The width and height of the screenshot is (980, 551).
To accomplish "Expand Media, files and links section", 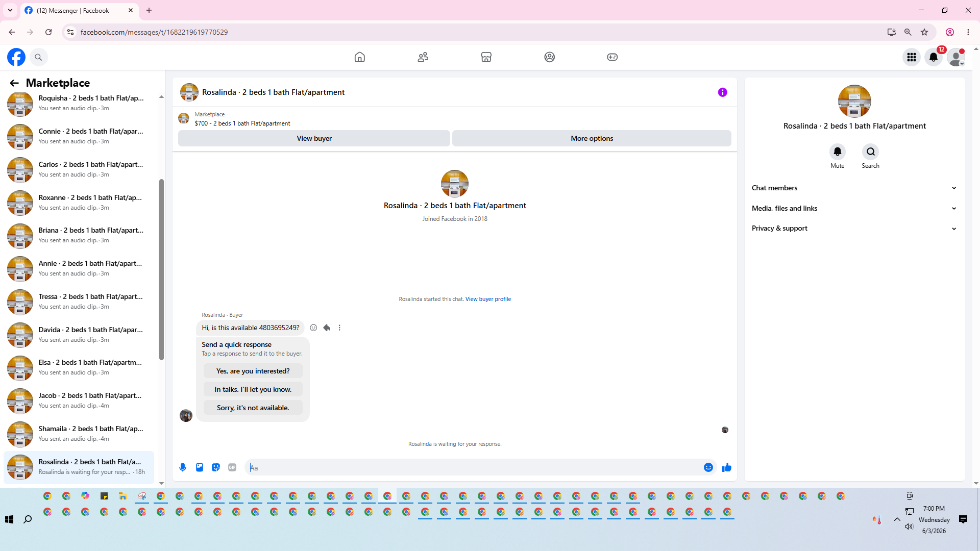I will pyautogui.click(x=854, y=208).
